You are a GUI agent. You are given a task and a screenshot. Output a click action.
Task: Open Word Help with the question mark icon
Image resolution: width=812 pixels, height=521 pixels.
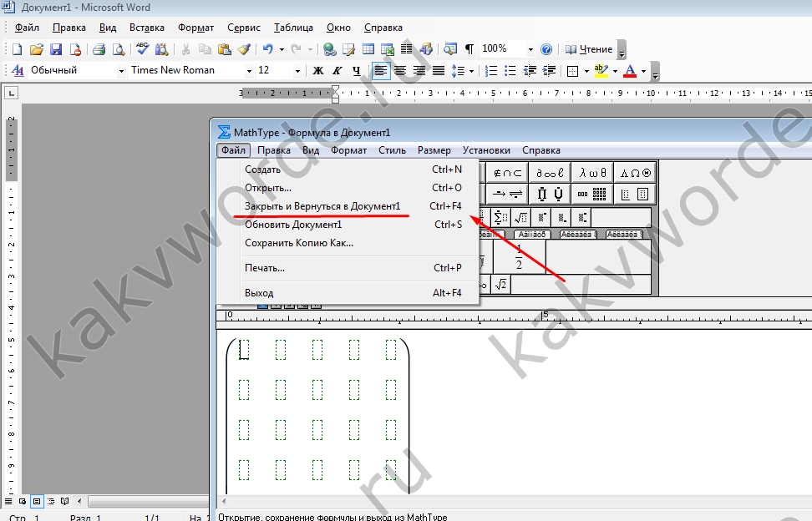(546, 49)
